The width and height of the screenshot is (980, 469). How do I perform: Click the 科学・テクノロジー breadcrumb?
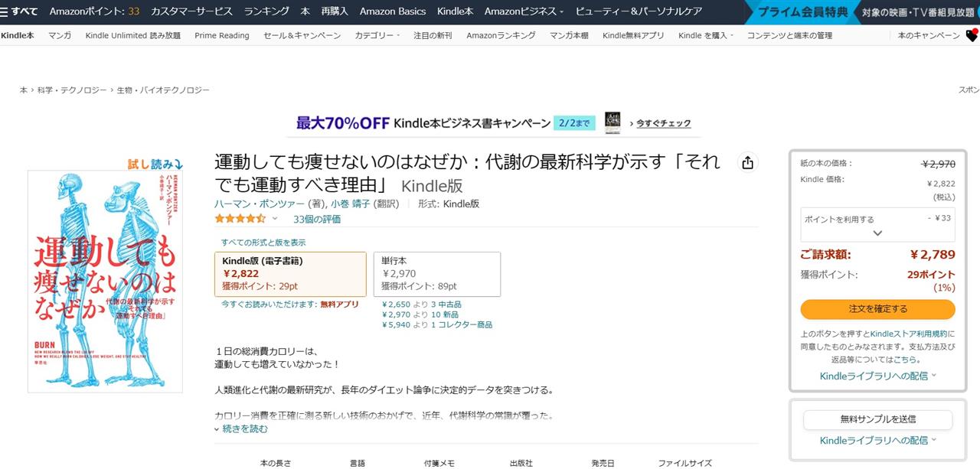tap(72, 90)
